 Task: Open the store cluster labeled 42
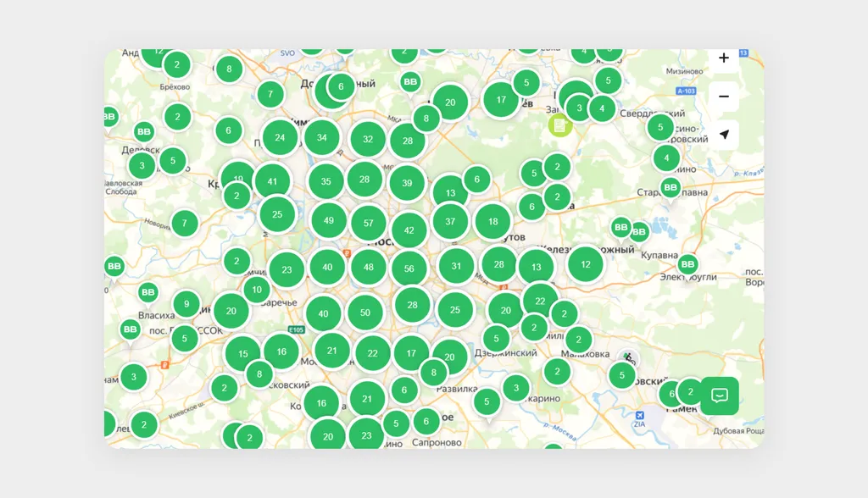(x=409, y=230)
